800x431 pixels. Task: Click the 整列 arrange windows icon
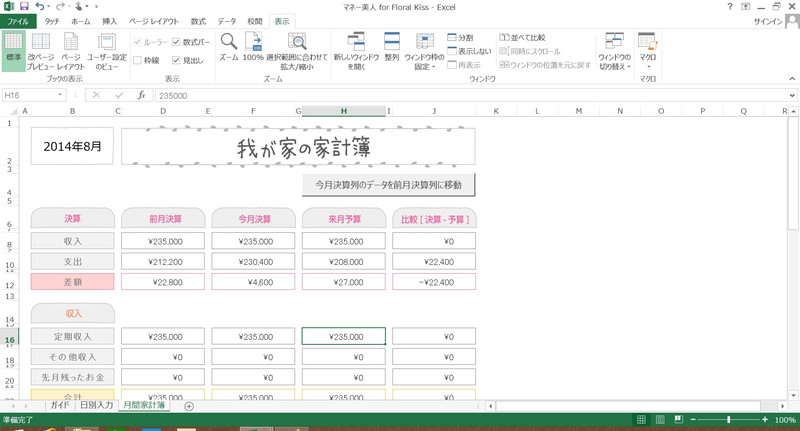pos(392,47)
